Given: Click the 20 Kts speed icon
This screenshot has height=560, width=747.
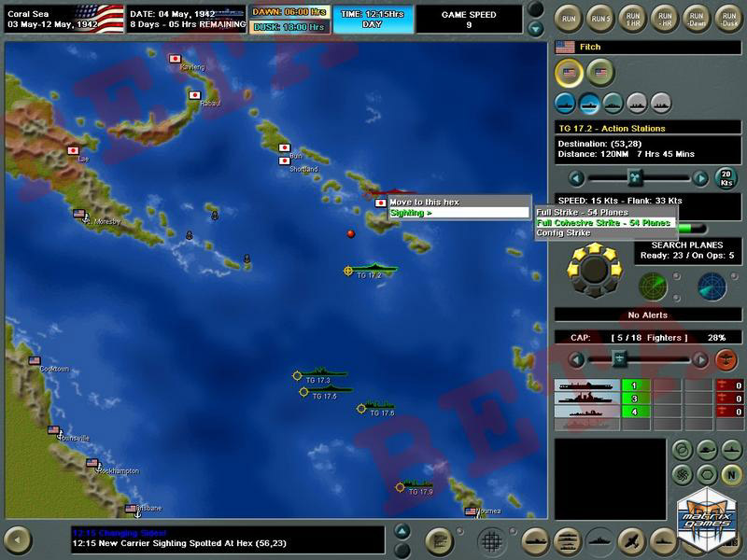Looking at the screenshot, I should click(726, 178).
